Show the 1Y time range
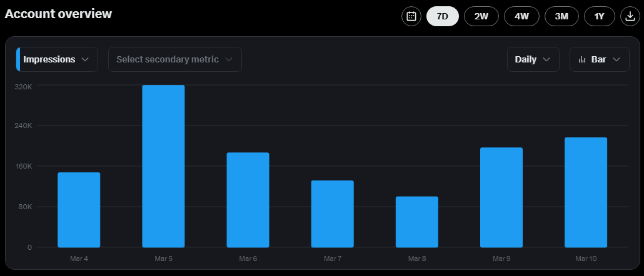644x276 pixels. pos(600,16)
